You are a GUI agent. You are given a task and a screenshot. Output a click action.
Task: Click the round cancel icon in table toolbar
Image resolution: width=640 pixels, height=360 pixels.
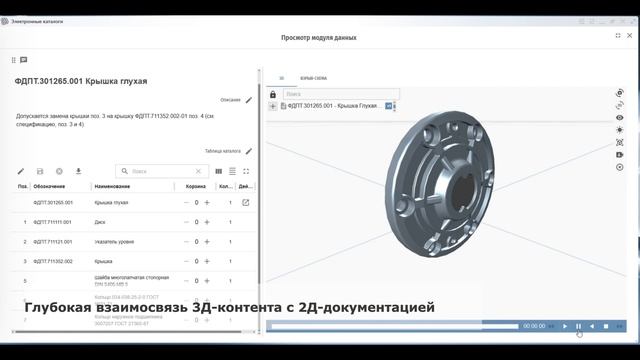click(59, 171)
